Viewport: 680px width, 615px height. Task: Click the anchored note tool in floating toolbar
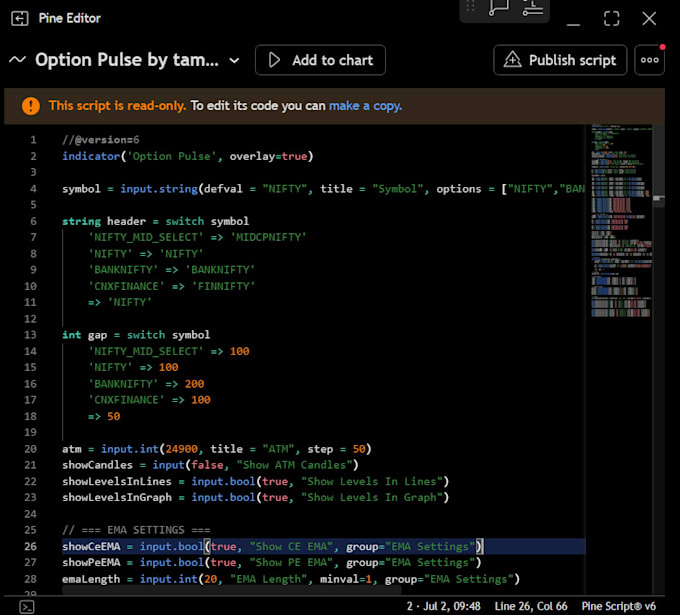pos(533,7)
